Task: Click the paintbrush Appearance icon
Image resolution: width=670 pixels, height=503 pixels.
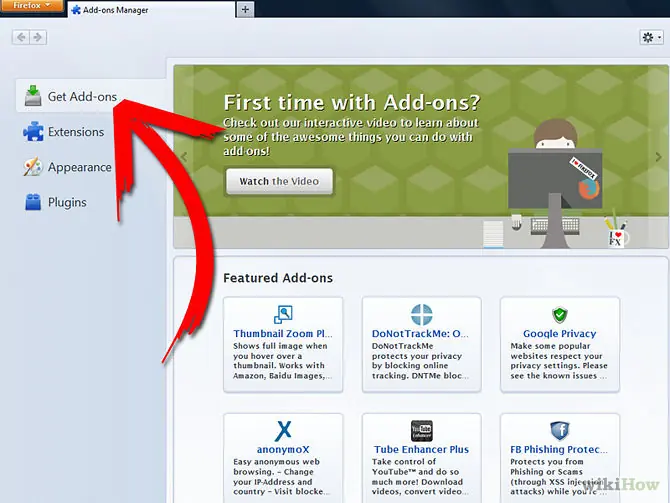Action: (33, 167)
